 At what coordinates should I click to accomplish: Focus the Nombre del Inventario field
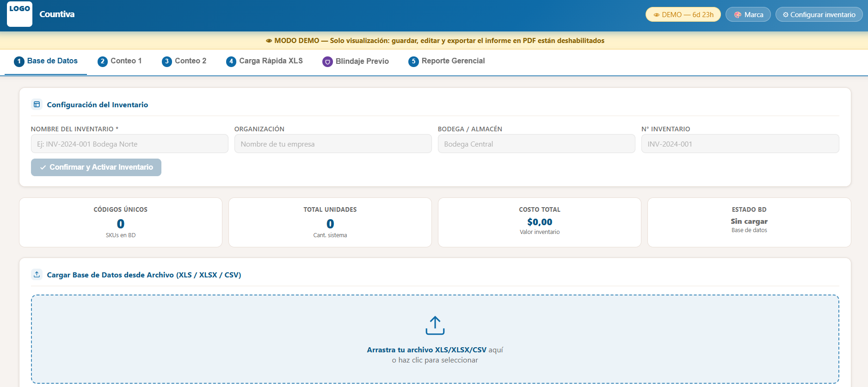[129, 144]
